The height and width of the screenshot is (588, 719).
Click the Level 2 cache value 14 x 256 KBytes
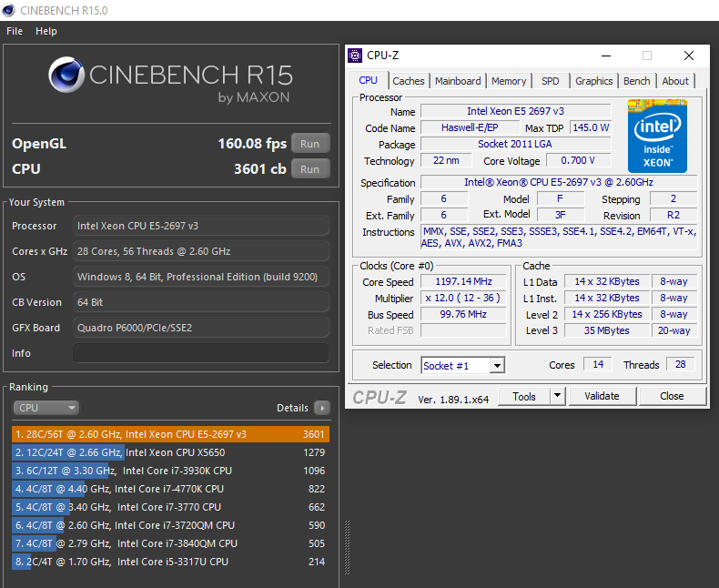pos(607,314)
